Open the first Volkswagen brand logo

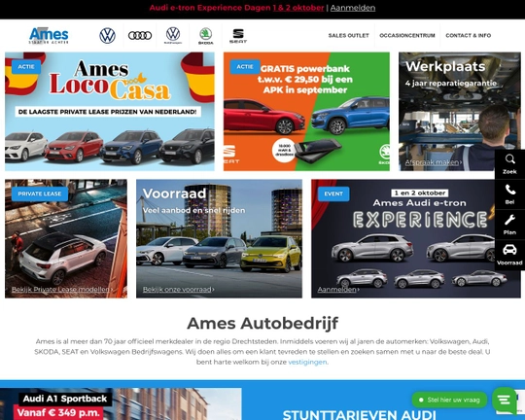coord(108,36)
